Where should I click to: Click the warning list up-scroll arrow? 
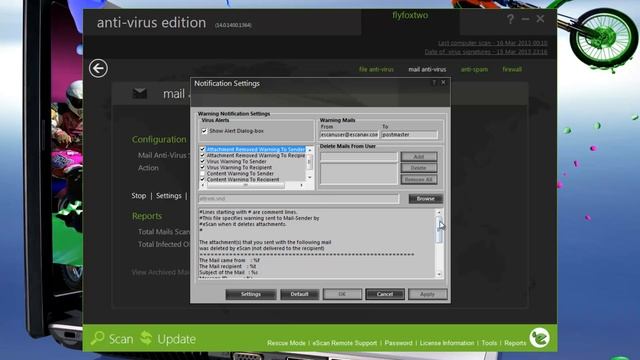pyautogui.click(x=309, y=151)
